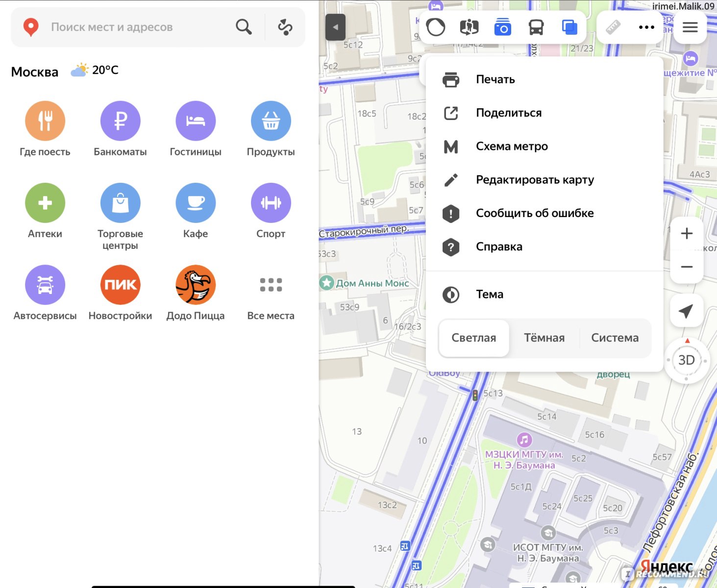Toggle traffic layer circle icon

coord(436,27)
